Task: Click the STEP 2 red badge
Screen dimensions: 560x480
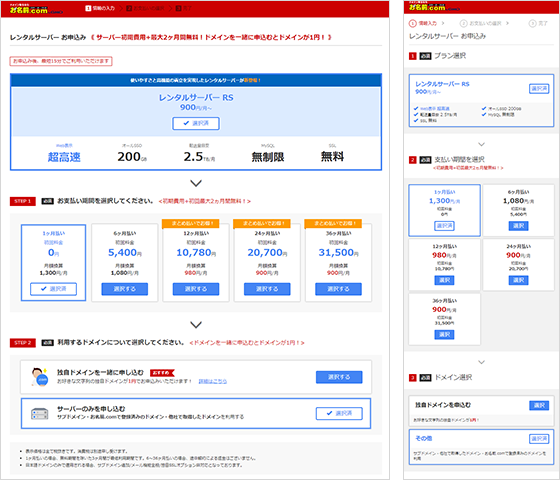Action: (22, 343)
